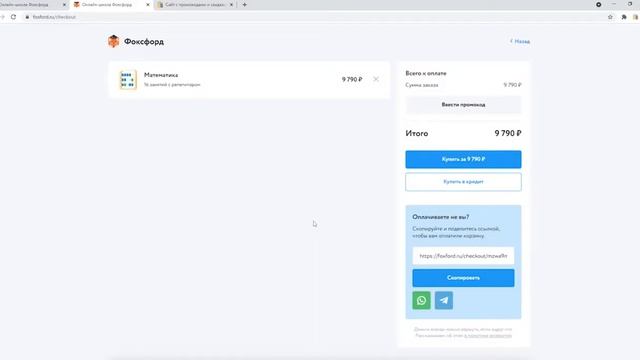Choose Купить в кредит button
Screen dimensions: 640x360
coord(463,182)
